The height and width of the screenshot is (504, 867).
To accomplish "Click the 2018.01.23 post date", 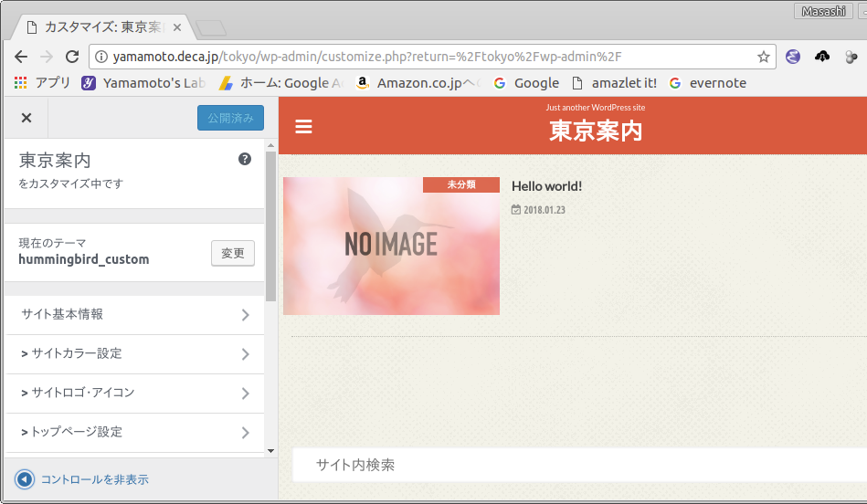I will point(538,210).
